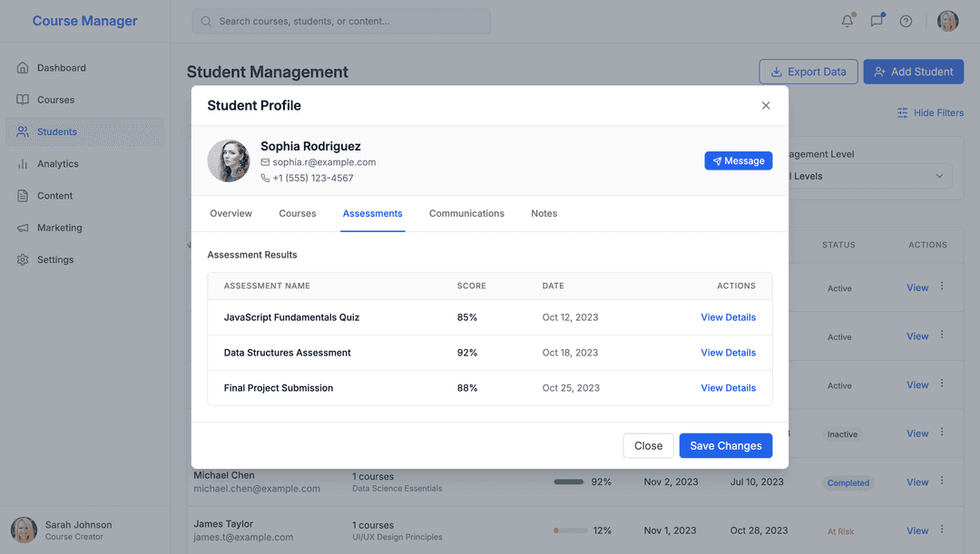The image size is (980, 554).
Task: View Details for Data Structures Assessment
Action: tap(728, 353)
